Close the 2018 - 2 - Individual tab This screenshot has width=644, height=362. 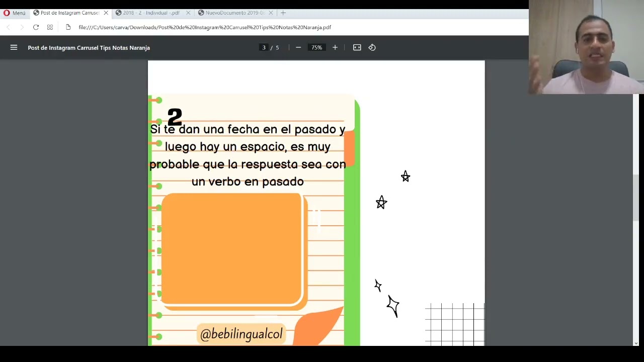188,13
